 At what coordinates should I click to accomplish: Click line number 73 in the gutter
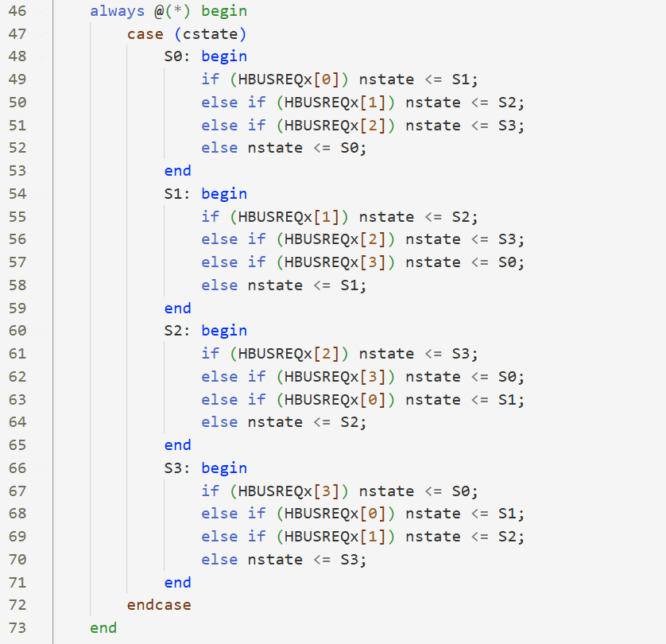pos(17,628)
